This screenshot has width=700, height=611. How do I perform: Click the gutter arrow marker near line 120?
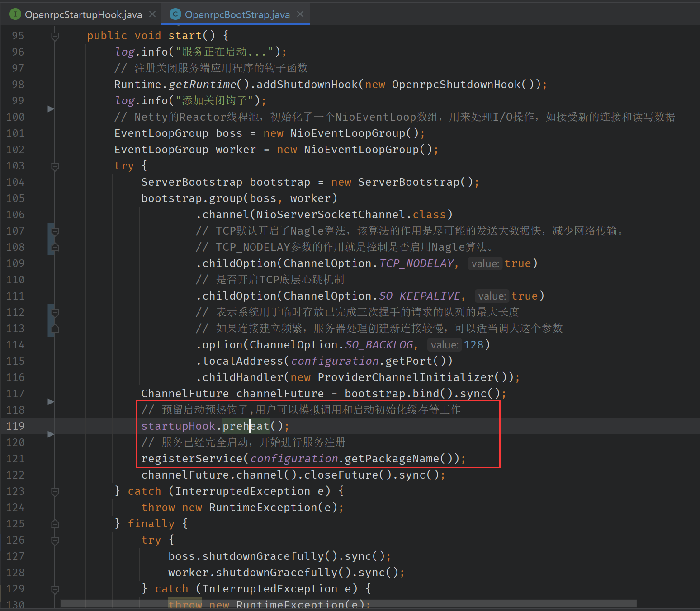pyautogui.click(x=51, y=434)
